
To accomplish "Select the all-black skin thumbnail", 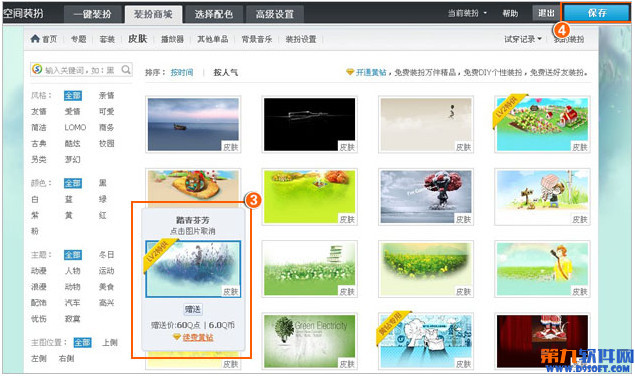I will (309, 124).
